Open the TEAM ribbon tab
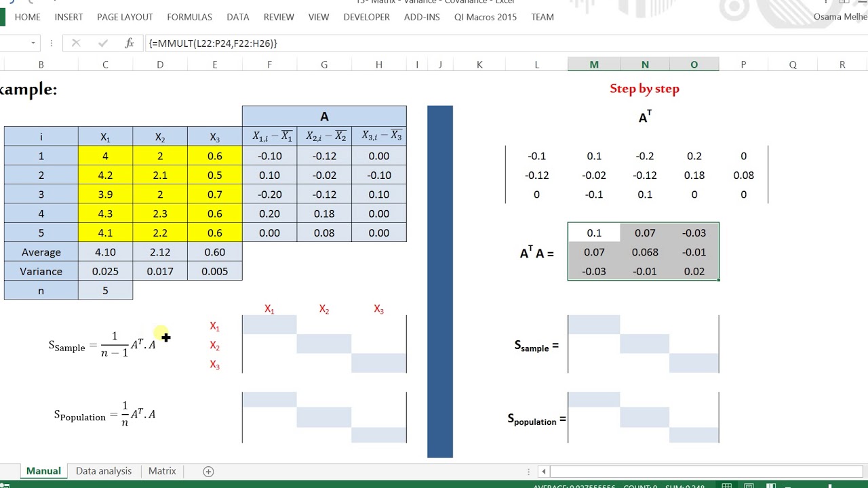Viewport: 868px width, 488px height. pyautogui.click(x=542, y=17)
